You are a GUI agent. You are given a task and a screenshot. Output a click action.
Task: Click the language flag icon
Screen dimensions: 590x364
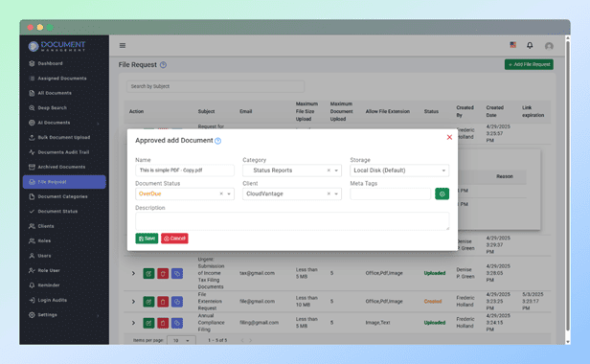(512, 45)
